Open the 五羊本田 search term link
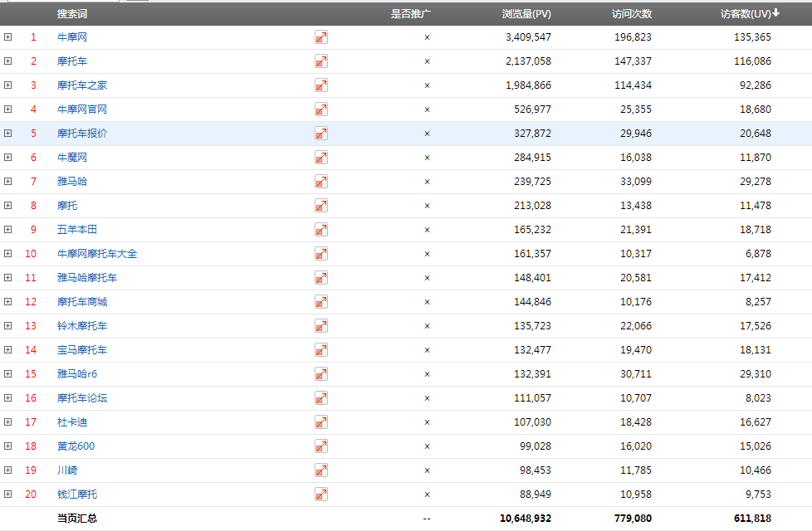 (77, 230)
